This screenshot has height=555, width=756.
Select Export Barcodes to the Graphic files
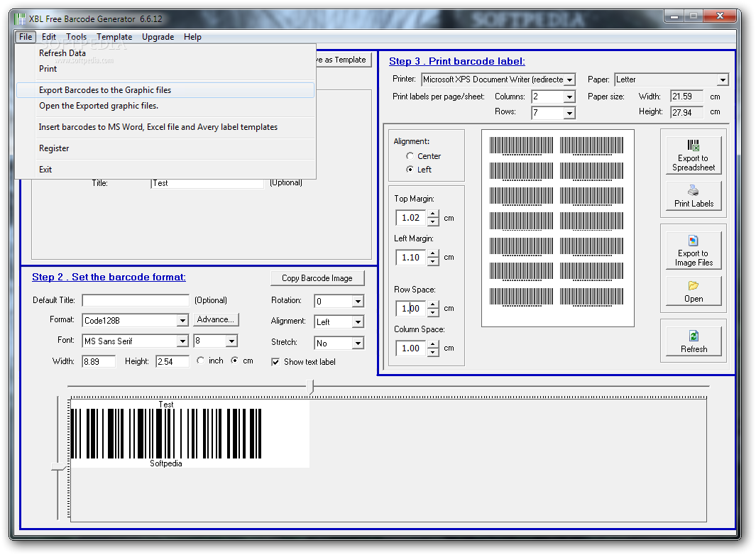pos(165,90)
